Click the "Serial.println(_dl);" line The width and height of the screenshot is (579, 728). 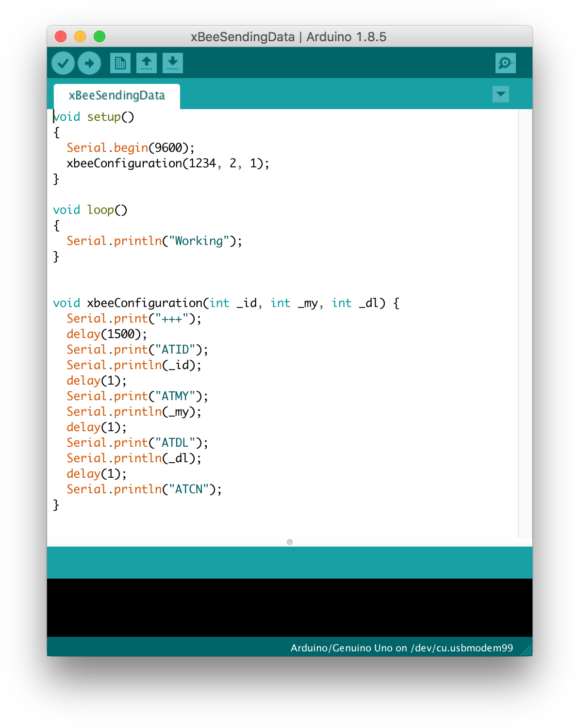[x=134, y=458]
